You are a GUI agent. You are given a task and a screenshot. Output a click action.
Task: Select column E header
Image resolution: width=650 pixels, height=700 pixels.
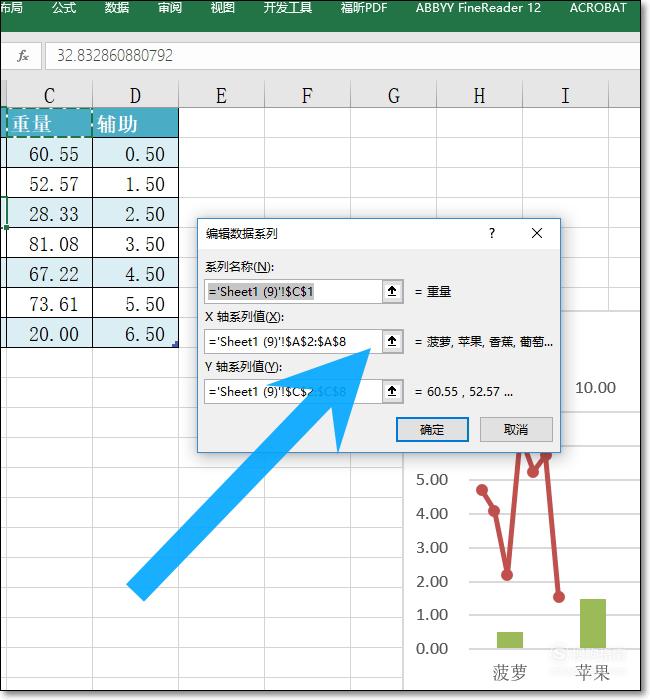click(x=221, y=95)
